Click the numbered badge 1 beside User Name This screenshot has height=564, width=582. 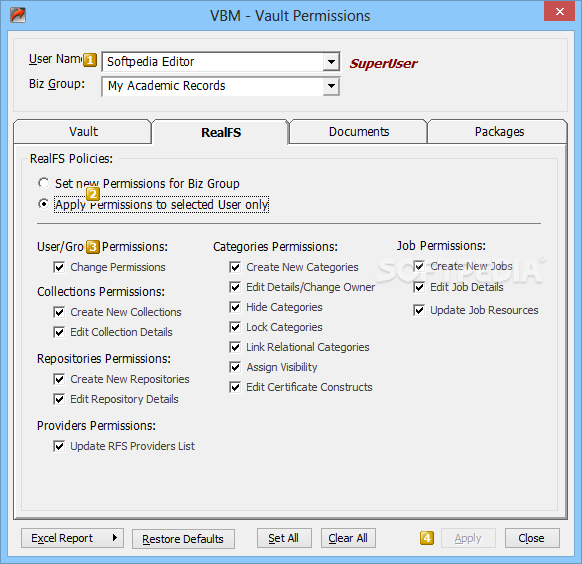[90, 60]
